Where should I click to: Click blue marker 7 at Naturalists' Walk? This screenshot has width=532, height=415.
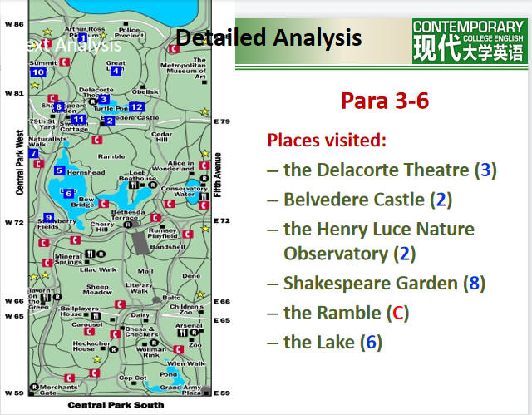pyautogui.click(x=33, y=153)
